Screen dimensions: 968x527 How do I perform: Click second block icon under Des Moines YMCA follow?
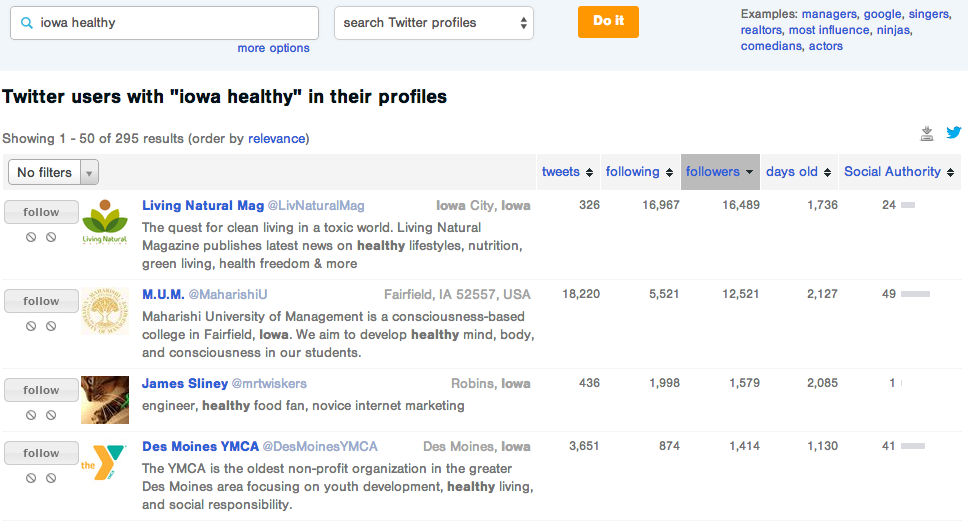[51, 478]
